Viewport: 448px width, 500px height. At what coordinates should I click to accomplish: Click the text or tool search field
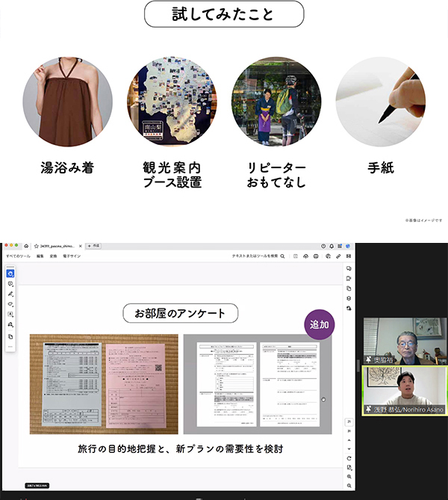click(x=258, y=256)
